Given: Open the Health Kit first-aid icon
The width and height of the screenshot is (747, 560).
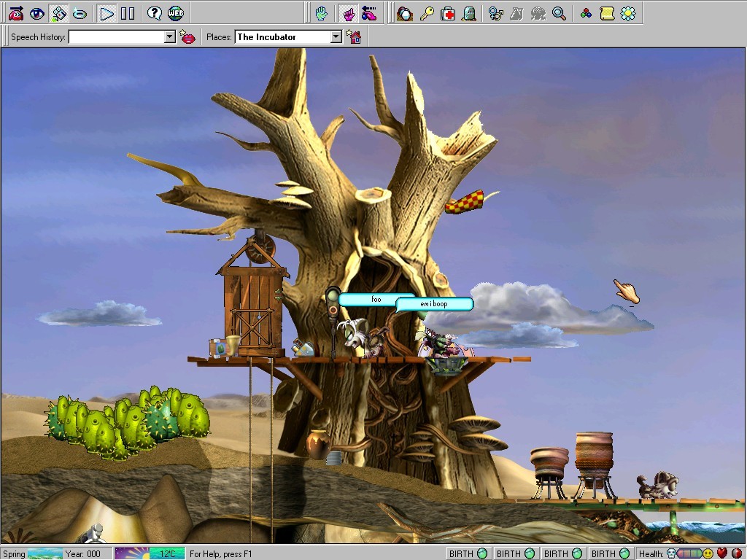Looking at the screenshot, I should pyautogui.click(x=449, y=13).
